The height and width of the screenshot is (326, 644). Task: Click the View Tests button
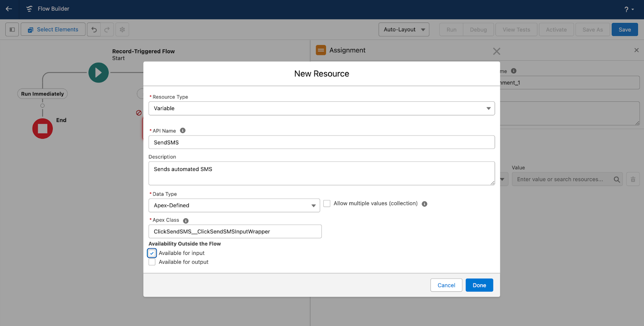tap(516, 29)
